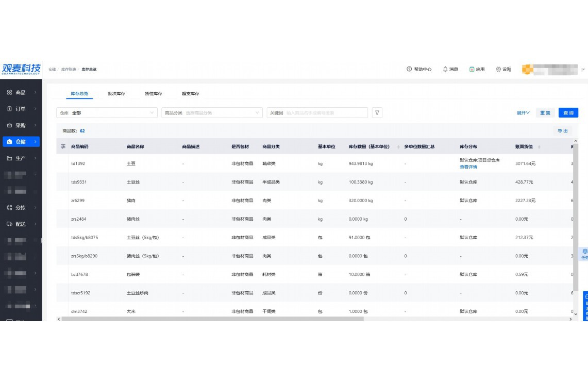
Task: Sort by 账面货值 column sort arrows
Action: [539, 147]
